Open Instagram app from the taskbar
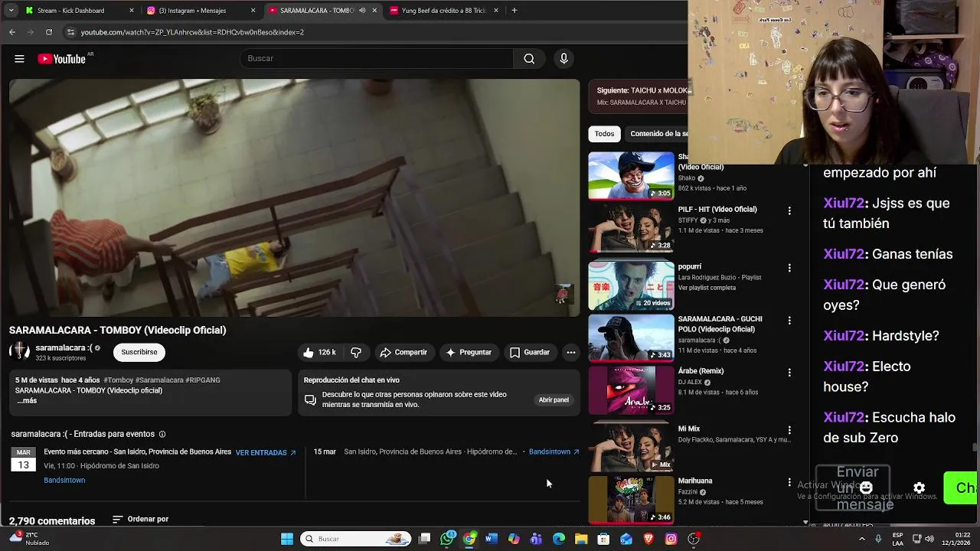Viewport: 980px width, 551px height. pyautogui.click(x=671, y=539)
